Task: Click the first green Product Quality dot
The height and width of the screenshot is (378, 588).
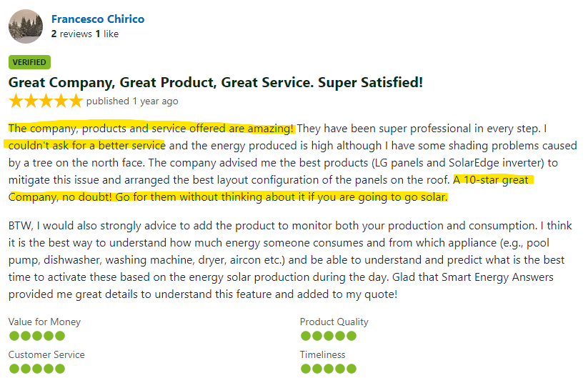Action: (305, 336)
